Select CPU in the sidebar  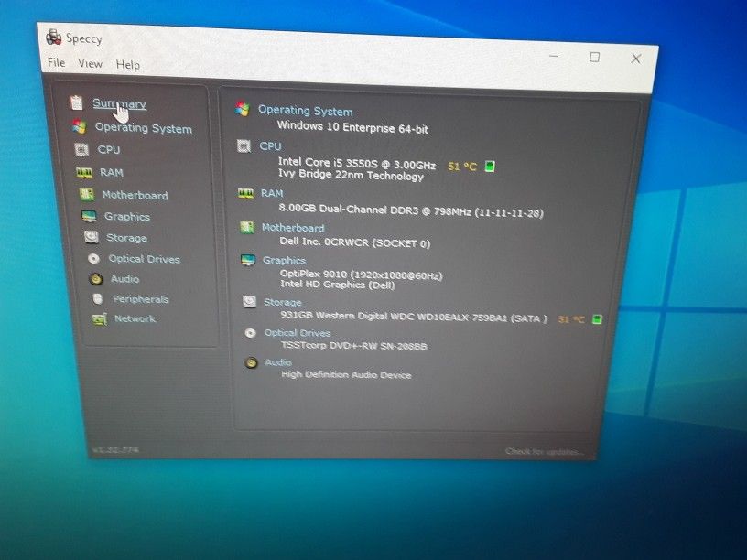tap(109, 149)
